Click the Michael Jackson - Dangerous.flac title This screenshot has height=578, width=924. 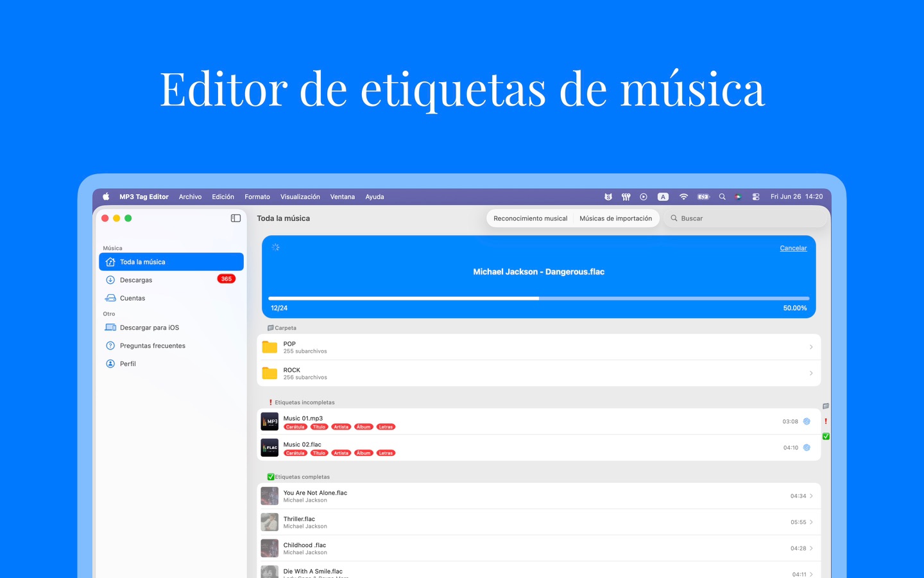click(x=539, y=272)
